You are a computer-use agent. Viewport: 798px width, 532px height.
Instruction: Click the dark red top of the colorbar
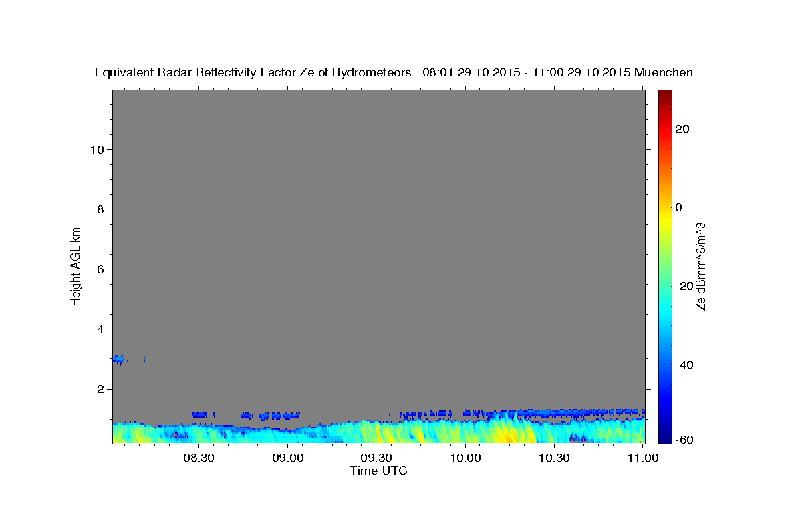664,95
